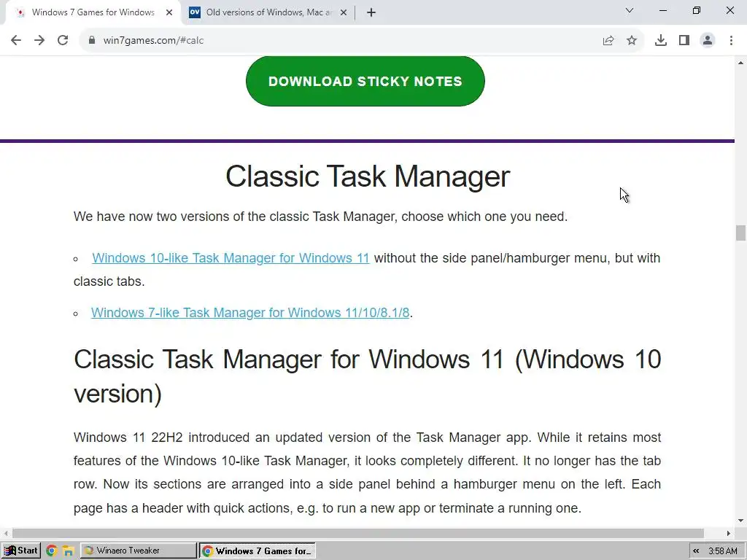
Task: Click the scroll left arrow
Action: click(x=6, y=533)
